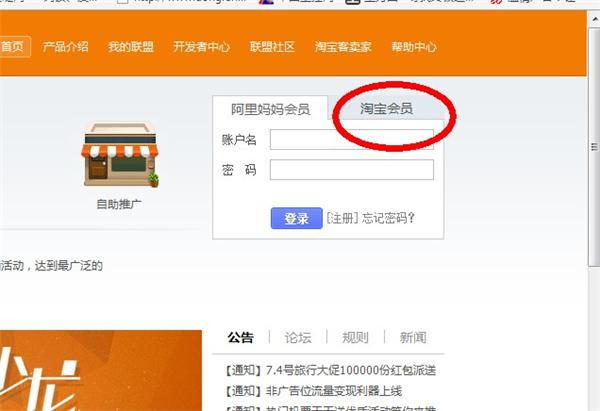Open the 自助推广 label link
The image size is (600, 411).
point(119,204)
